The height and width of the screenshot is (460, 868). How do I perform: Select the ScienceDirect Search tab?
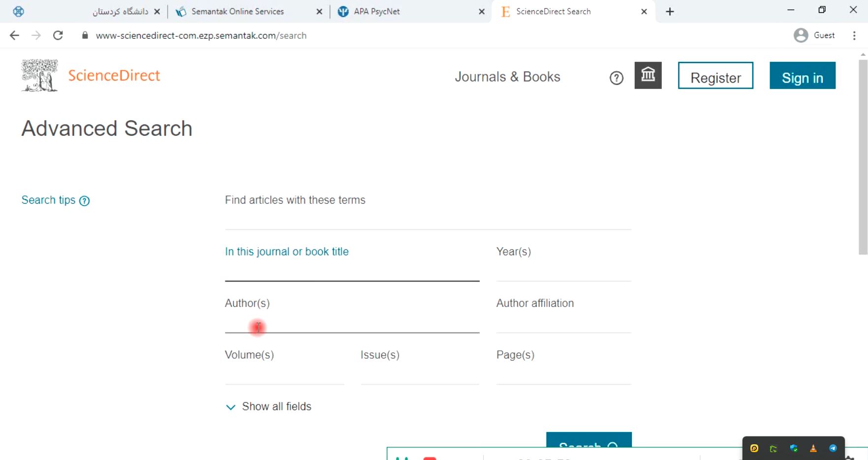(x=554, y=11)
